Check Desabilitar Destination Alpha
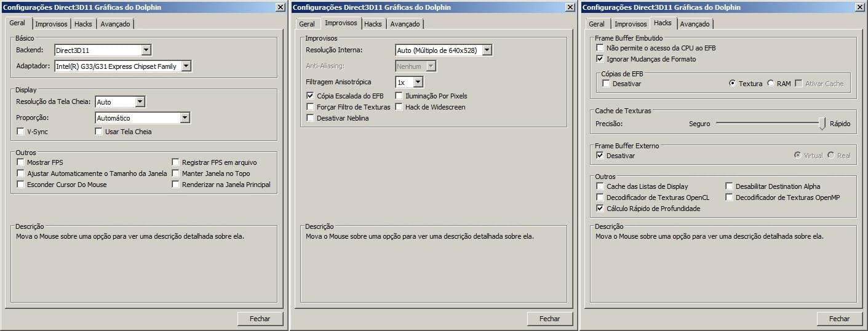 [730, 186]
